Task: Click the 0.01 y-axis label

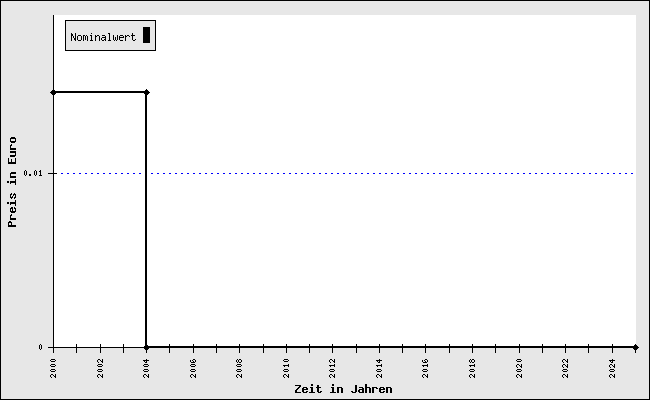Action: (33, 173)
